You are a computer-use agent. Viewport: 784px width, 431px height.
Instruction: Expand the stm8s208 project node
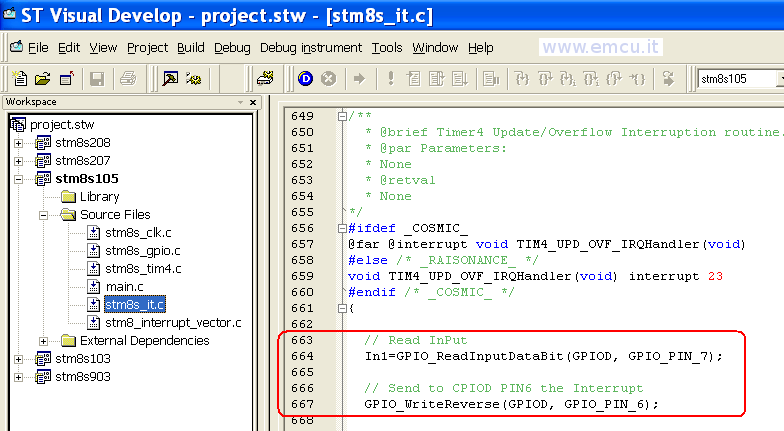[18, 143]
